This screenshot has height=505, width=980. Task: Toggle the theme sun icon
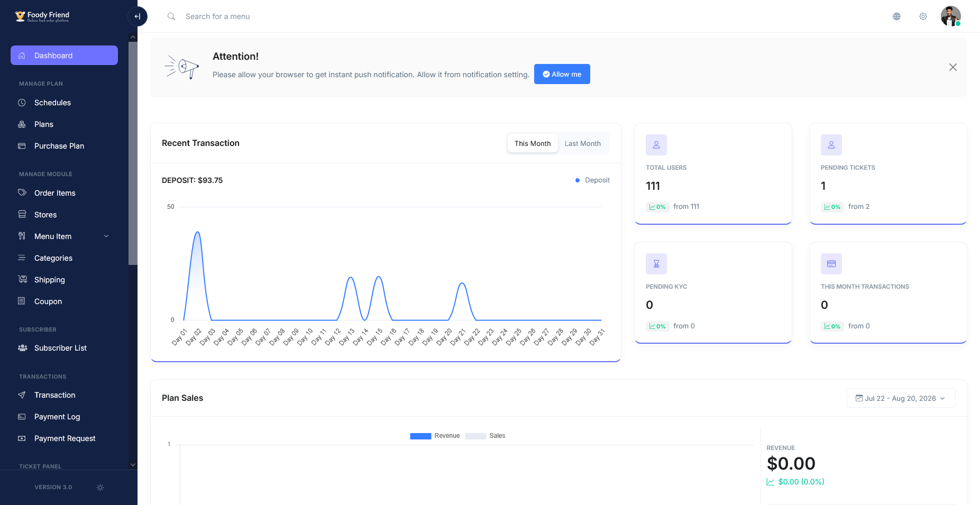(x=100, y=488)
